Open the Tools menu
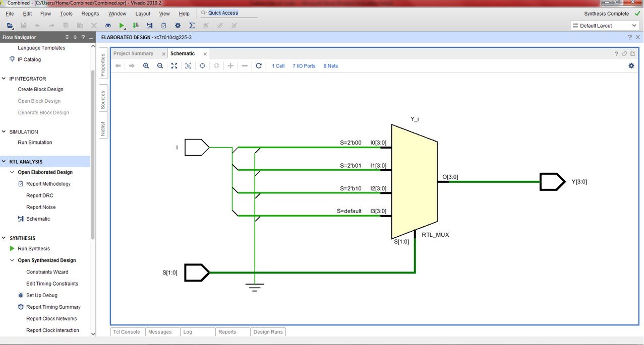The image size is (644, 345). (66, 14)
